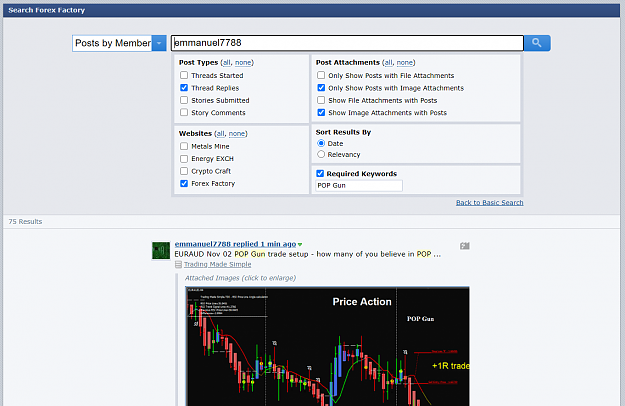Image resolution: width=625 pixels, height=406 pixels.
Task: Open the Trading Made Simple thread link
Action: click(x=217, y=264)
